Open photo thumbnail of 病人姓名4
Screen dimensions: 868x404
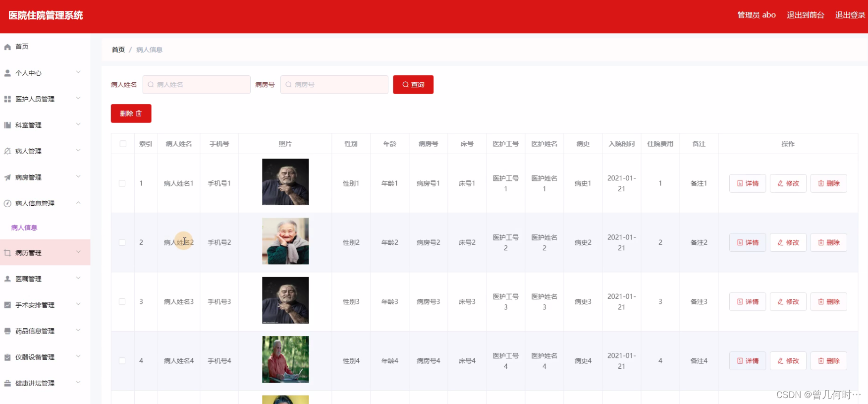pos(285,359)
